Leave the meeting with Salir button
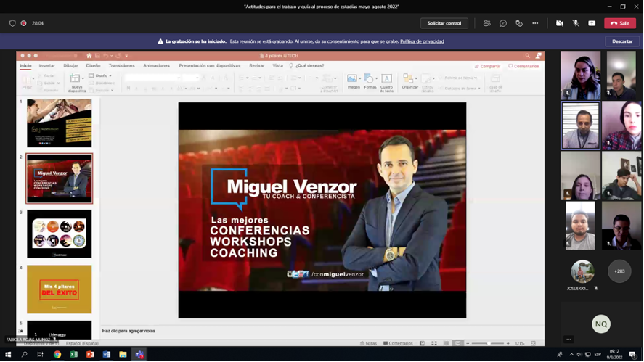The height and width of the screenshot is (362, 644). [x=620, y=23]
